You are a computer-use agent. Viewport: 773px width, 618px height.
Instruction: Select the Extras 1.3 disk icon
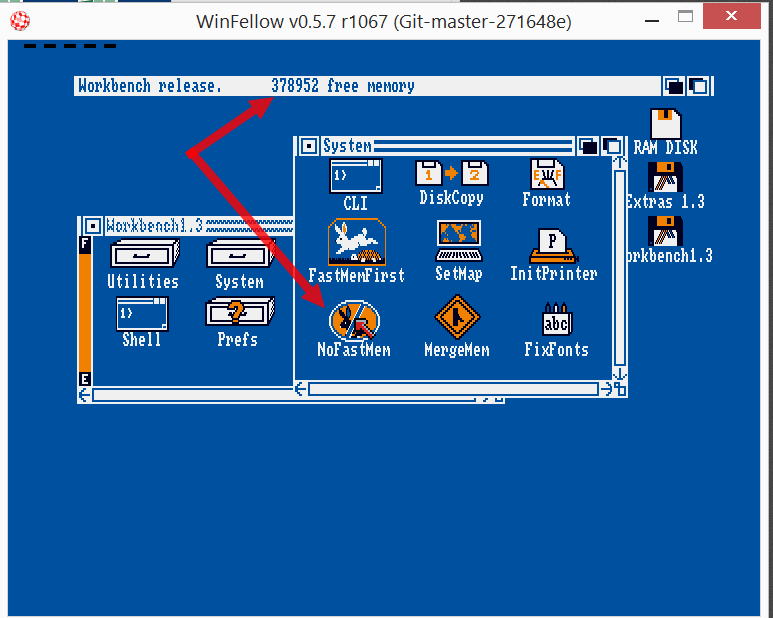click(x=666, y=177)
